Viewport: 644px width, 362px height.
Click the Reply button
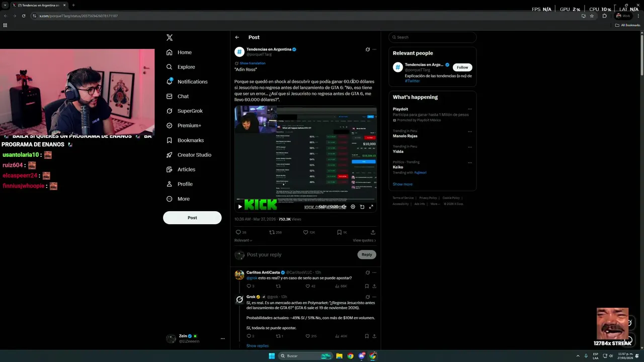[367, 254]
